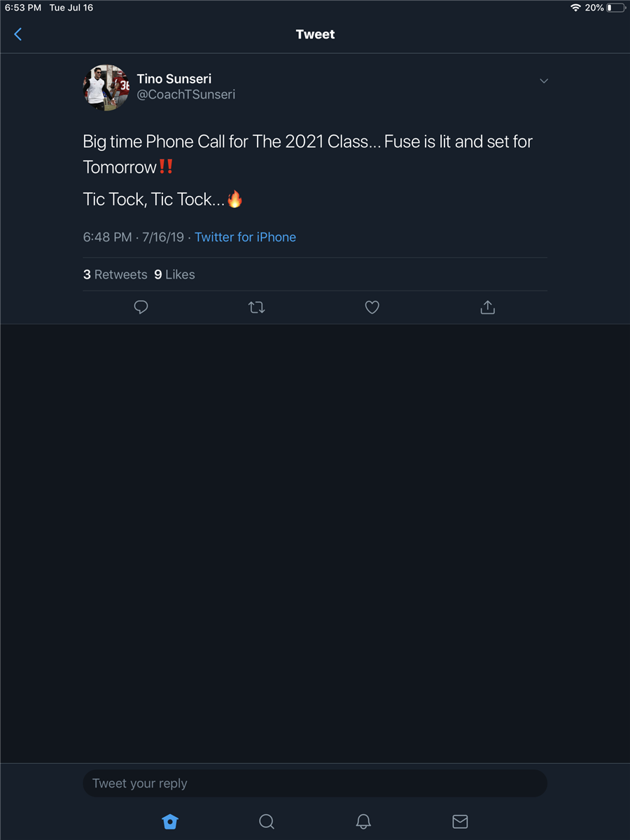
Task: Open Messages envelope tab
Action: [x=460, y=822]
